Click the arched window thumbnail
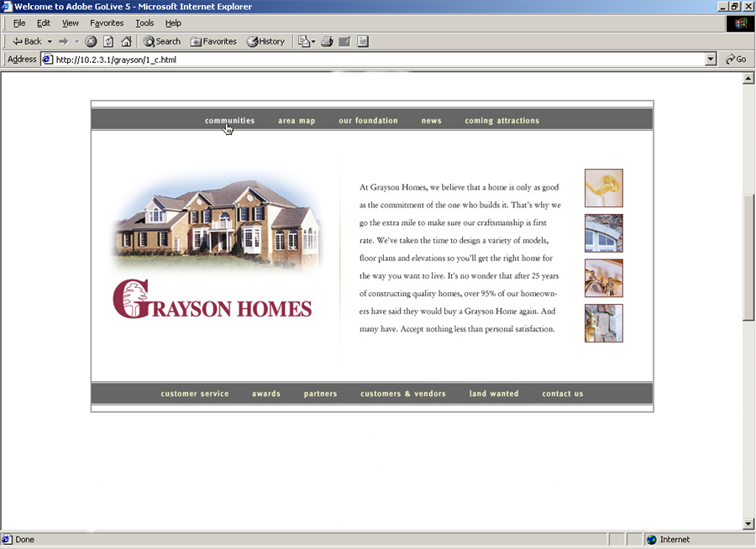This screenshot has width=756, height=549. 603,233
